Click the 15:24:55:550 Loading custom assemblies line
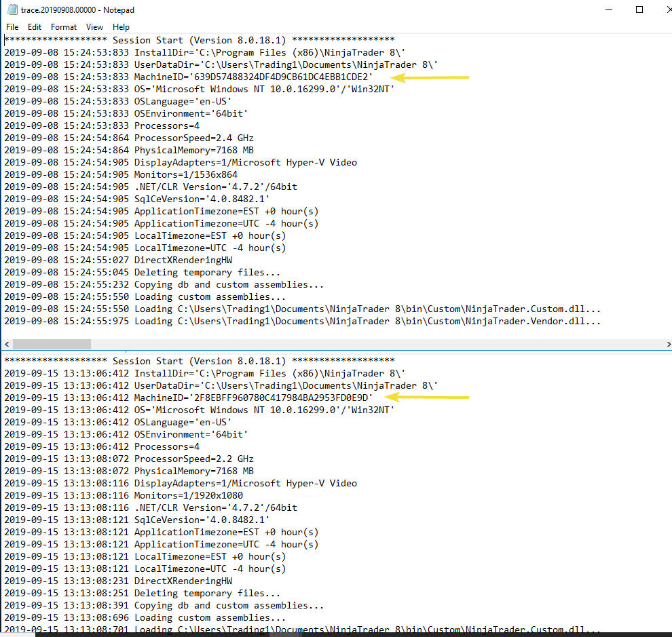The image size is (672, 637). 145,297
